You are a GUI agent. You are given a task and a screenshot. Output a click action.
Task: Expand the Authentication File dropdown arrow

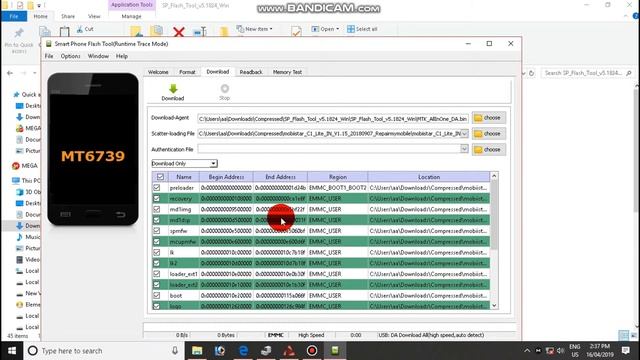tap(464, 149)
